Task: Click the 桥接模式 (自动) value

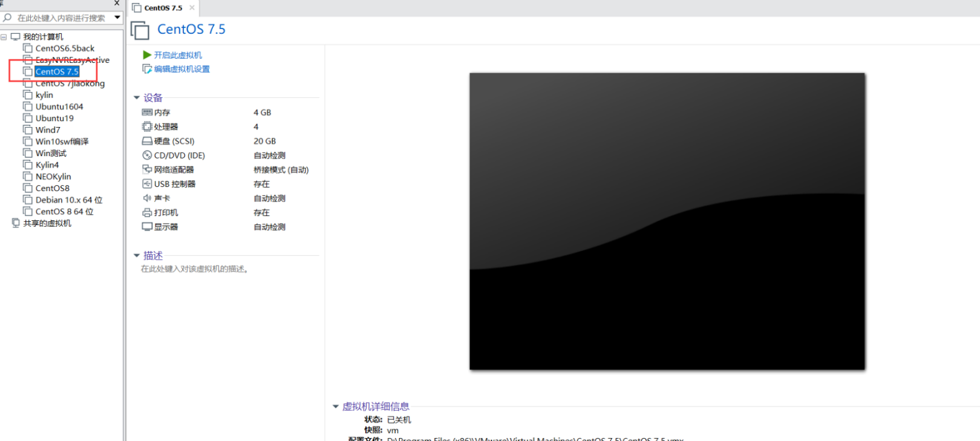Action: 281,170
